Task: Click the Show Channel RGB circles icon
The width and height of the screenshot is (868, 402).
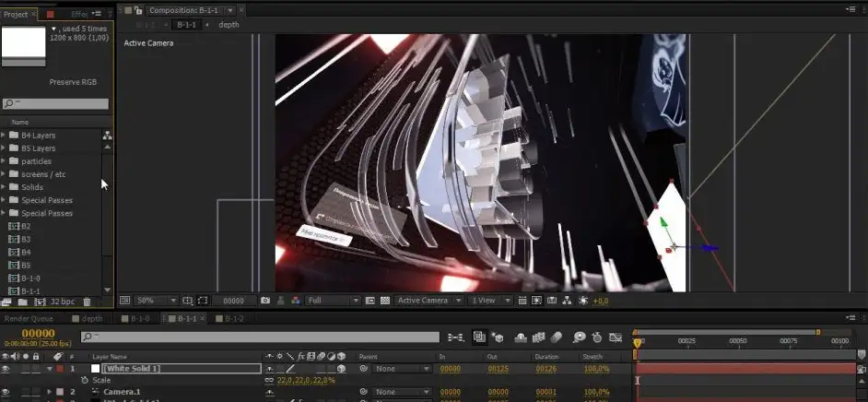Action: pyautogui.click(x=296, y=300)
